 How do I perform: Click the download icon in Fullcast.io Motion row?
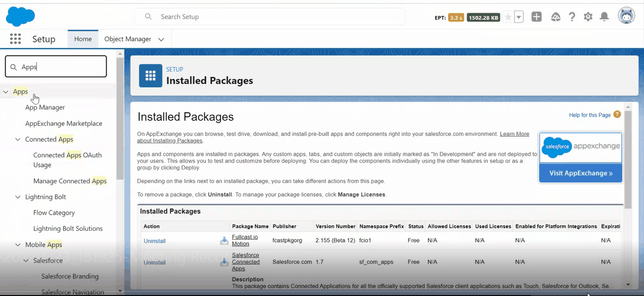coord(224,241)
